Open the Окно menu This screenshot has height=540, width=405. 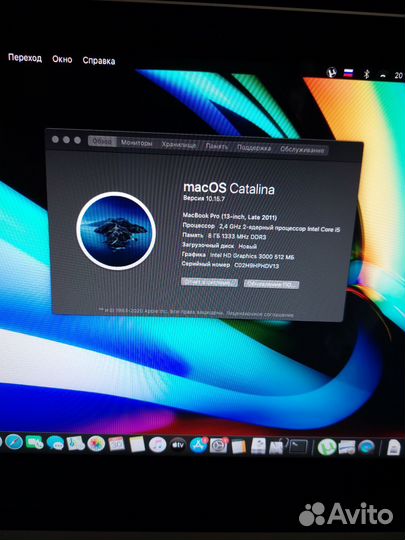click(62, 59)
